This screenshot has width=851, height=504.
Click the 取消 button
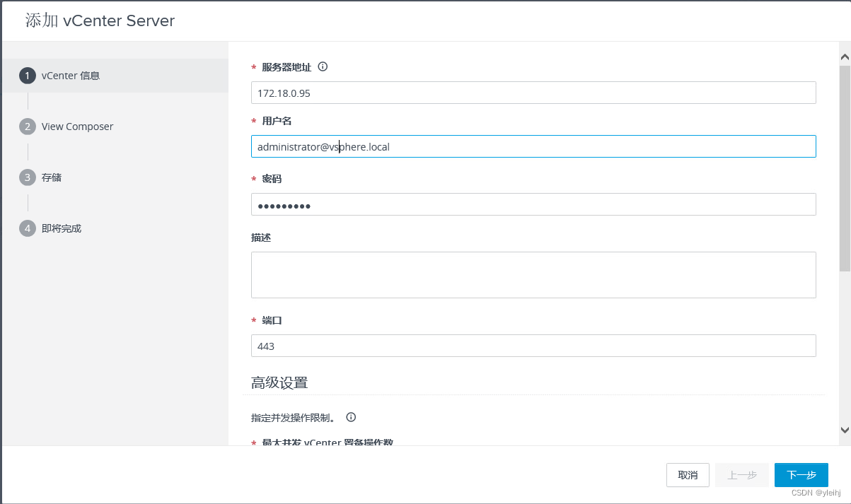coord(688,475)
